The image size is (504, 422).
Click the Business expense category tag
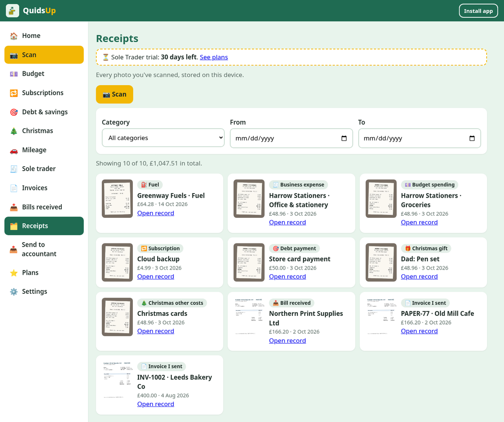point(299,184)
